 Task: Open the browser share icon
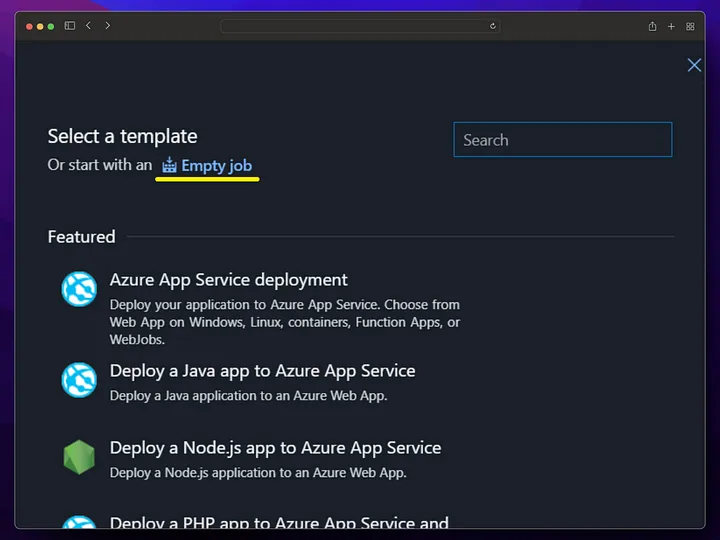[652, 26]
